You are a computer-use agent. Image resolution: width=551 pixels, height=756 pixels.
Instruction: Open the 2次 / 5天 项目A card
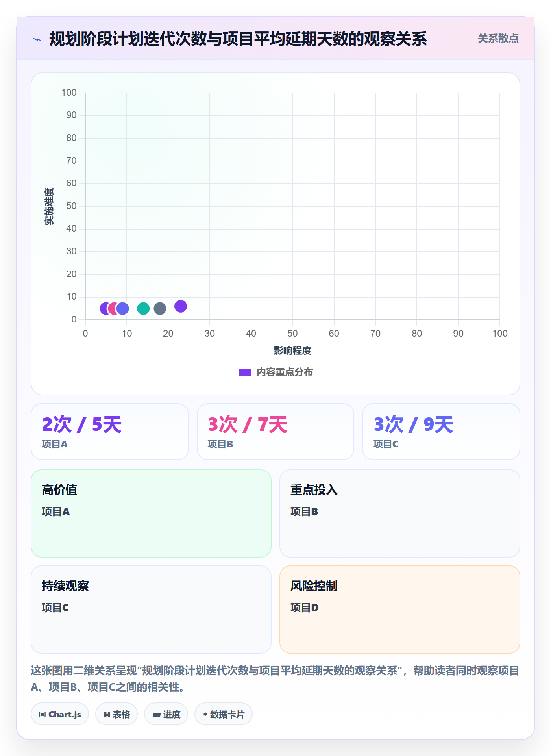pos(110,432)
